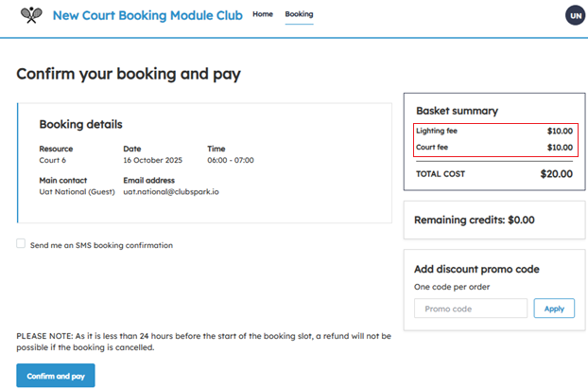
Task: Select the Lighting fee basket line
Action: (493, 131)
